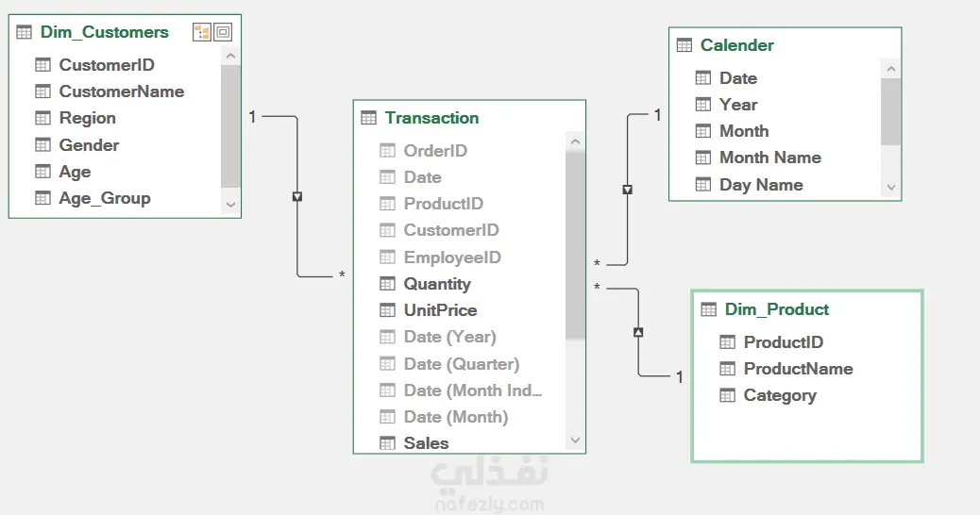Image resolution: width=980 pixels, height=515 pixels.
Task: Click the scroll-down arrow in the Dim_Customers table
Action: tap(230, 204)
